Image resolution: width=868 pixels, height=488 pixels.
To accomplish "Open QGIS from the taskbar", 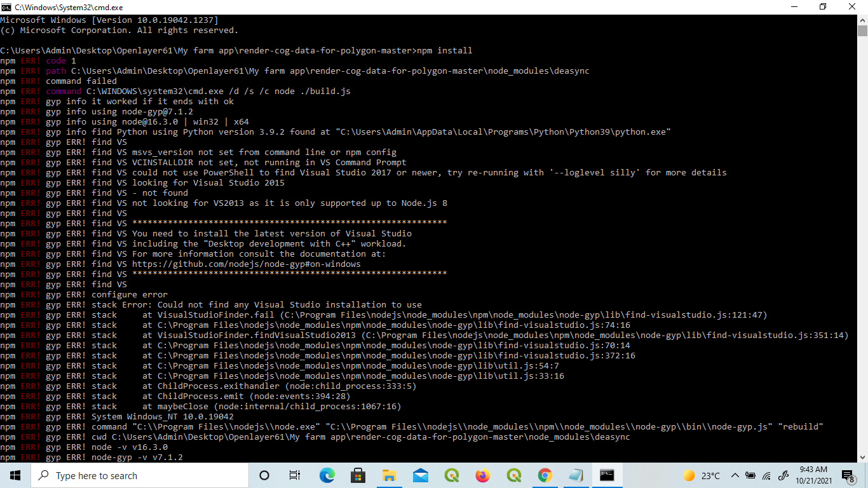I will 451,475.
